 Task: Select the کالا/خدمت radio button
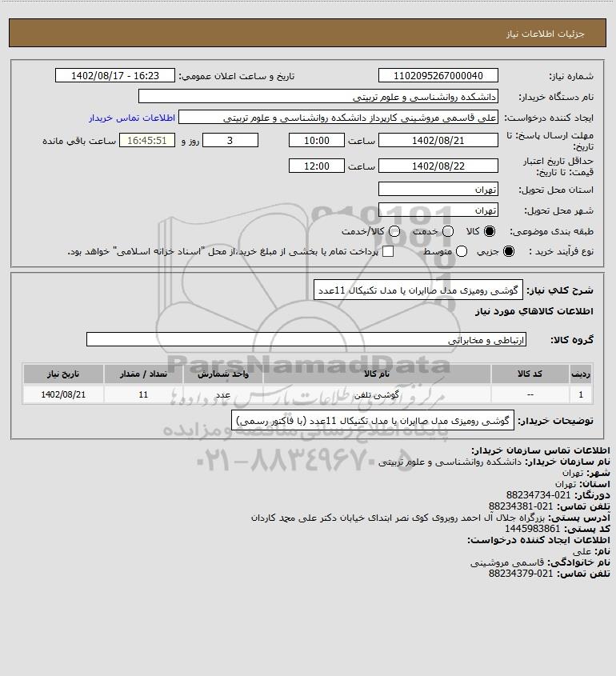394,231
